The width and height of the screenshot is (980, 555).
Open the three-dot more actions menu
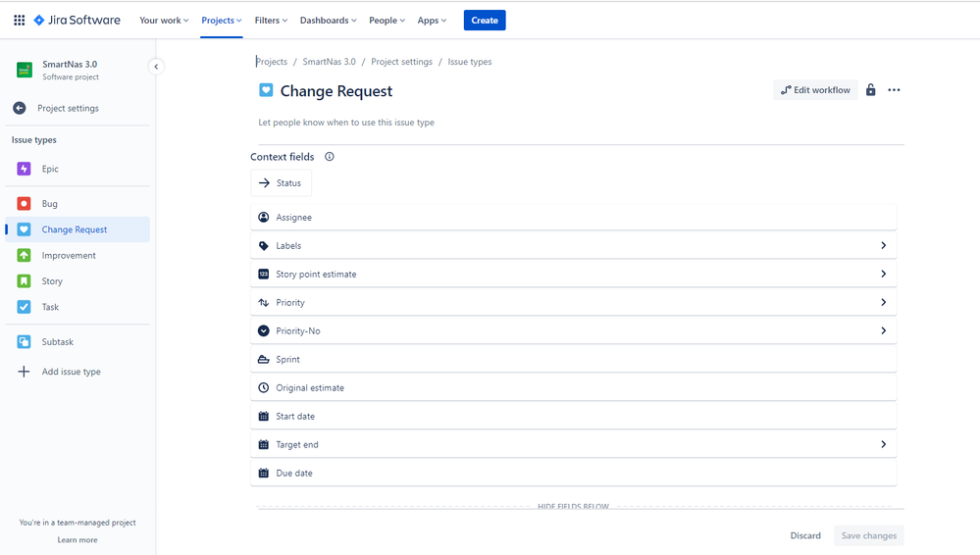click(x=894, y=90)
